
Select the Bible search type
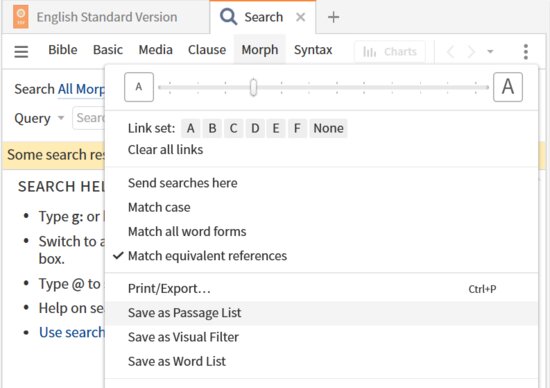tap(63, 50)
